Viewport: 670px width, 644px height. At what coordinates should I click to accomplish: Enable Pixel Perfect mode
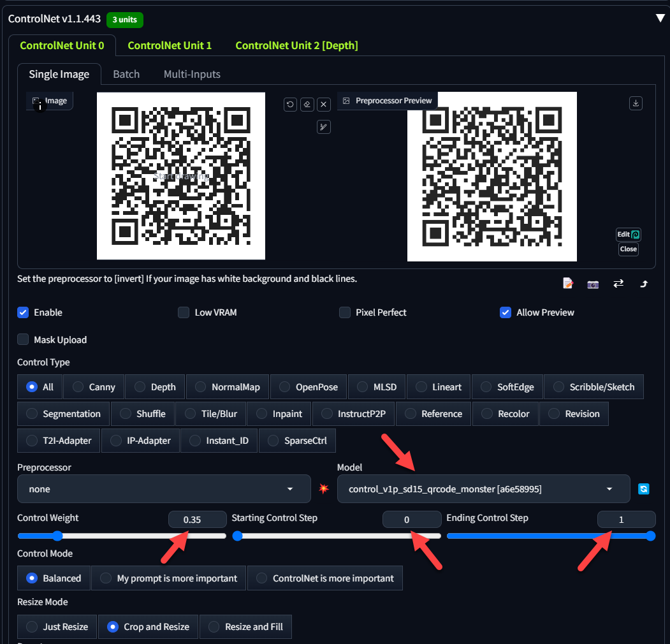point(345,312)
